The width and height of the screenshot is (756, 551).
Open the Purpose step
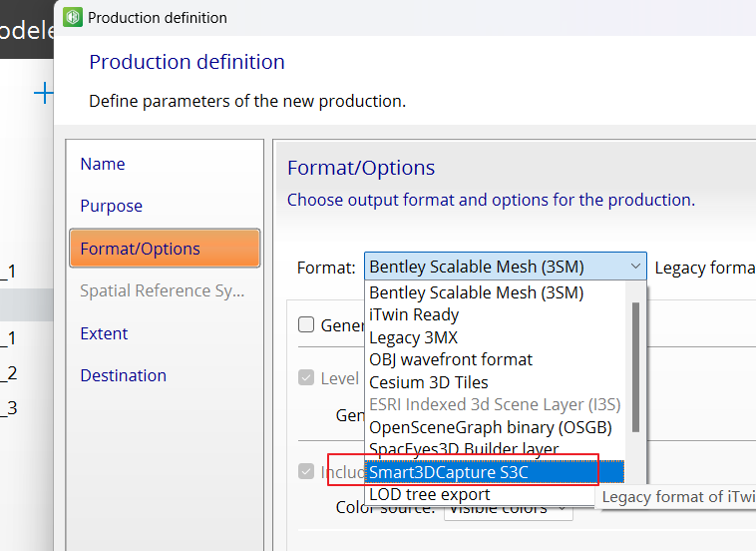click(111, 206)
